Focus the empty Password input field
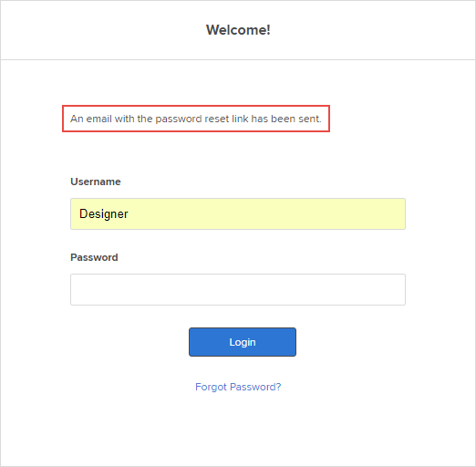Viewport: 476px width, 467px height. (x=238, y=289)
